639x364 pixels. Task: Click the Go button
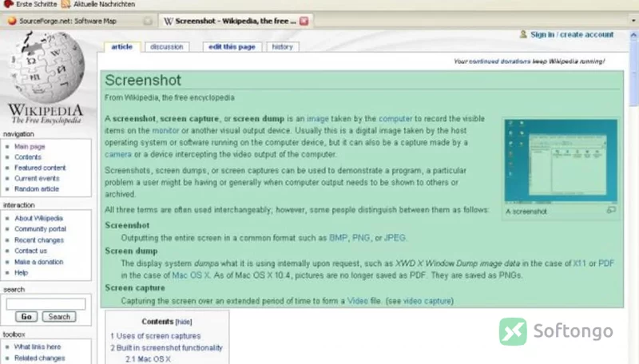pos(26,316)
